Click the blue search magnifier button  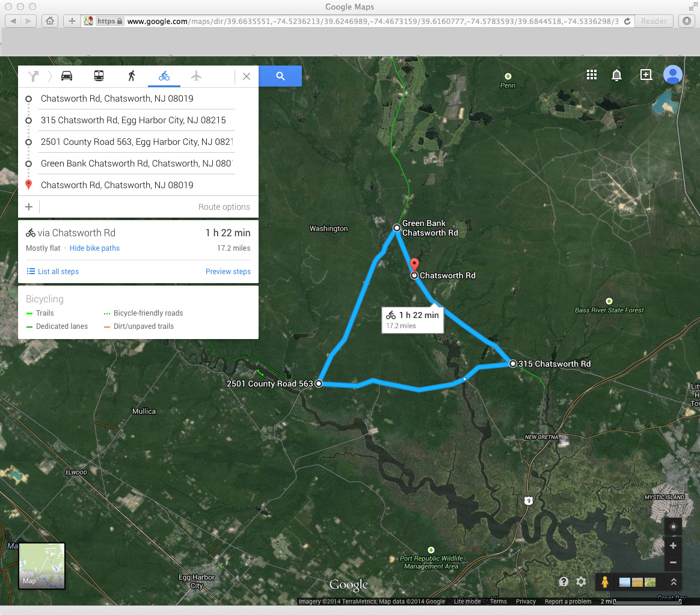(280, 76)
